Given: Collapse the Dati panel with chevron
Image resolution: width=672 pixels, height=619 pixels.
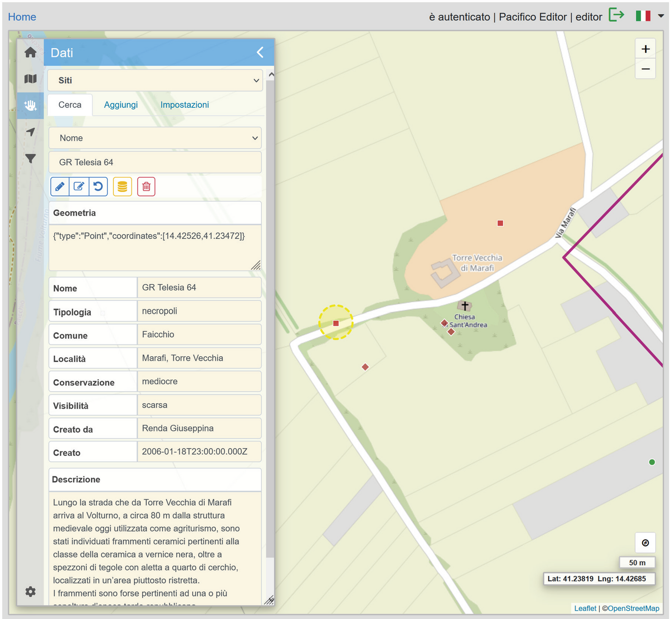Looking at the screenshot, I should click(x=260, y=52).
